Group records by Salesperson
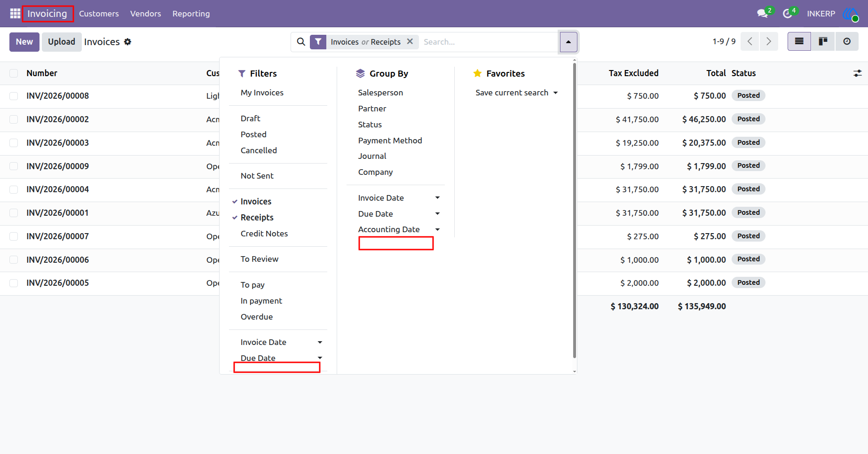 [x=380, y=93]
